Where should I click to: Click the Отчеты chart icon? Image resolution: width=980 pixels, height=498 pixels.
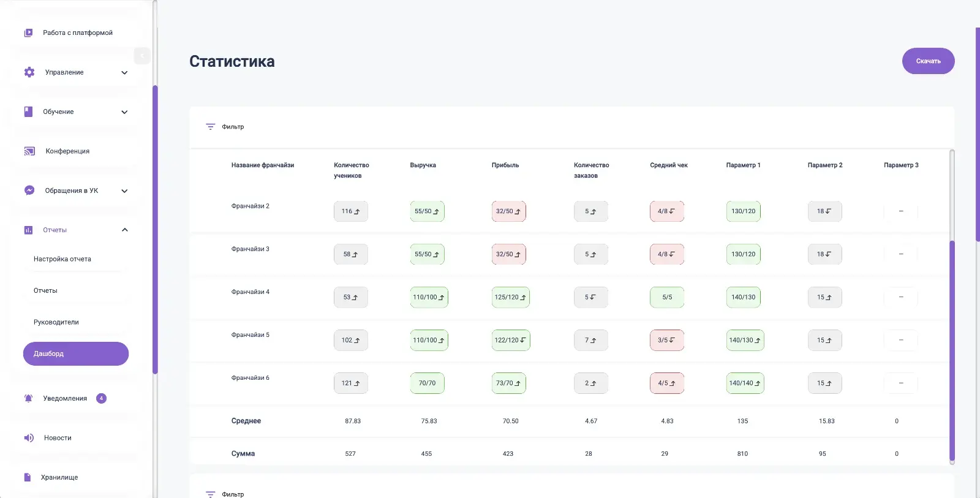tap(28, 230)
